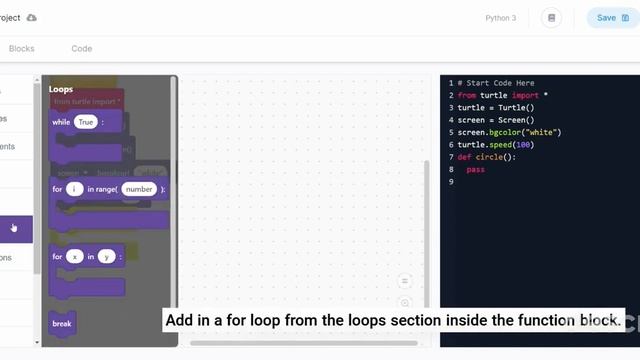The width and height of the screenshot is (640, 360).
Task: Click the Python 3 language label
Action: tap(500, 18)
